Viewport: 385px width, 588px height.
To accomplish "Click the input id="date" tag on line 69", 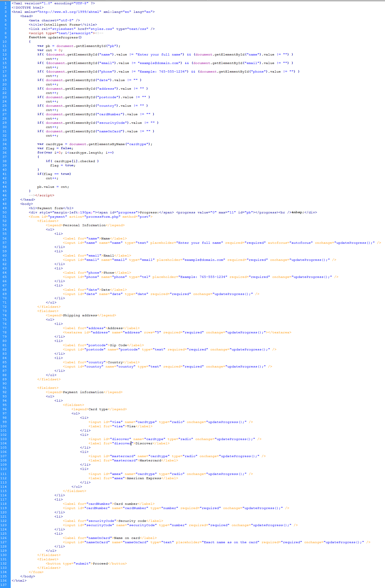I will click(x=161, y=294).
